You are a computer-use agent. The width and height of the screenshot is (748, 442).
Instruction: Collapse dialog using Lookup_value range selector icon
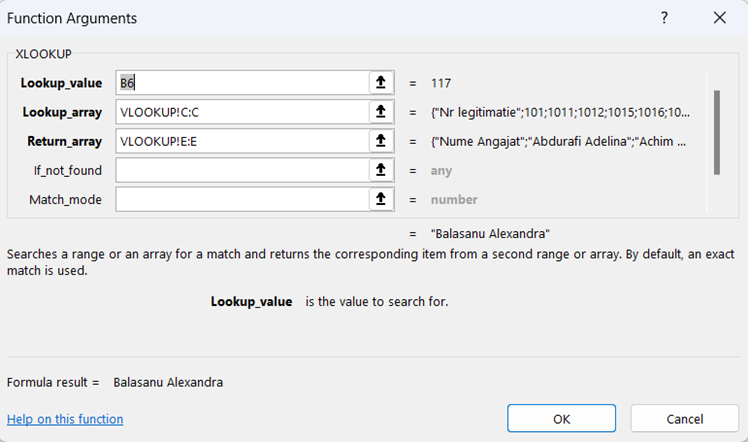point(380,83)
